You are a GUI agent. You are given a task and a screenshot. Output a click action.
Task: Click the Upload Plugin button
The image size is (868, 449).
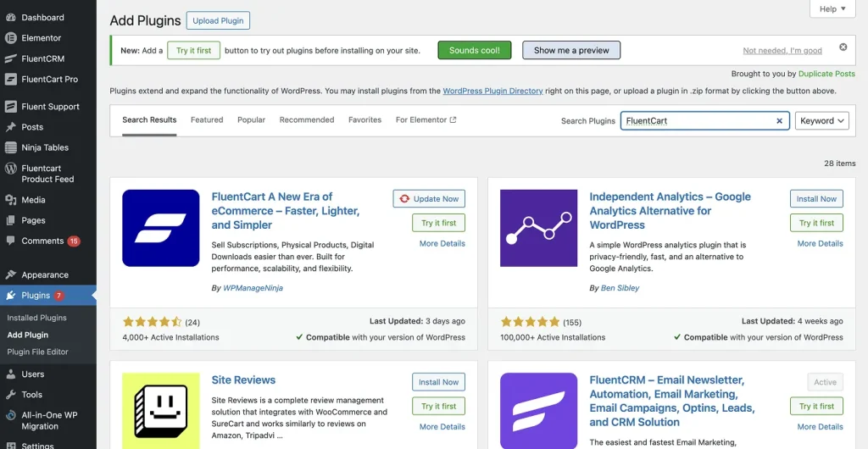(218, 20)
